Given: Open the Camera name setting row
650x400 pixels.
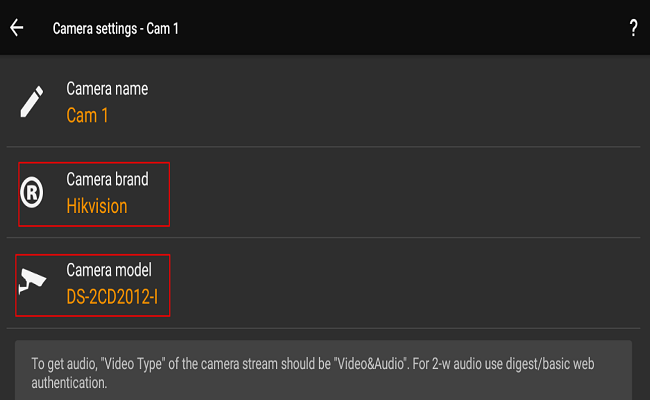Looking at the screenshot, I should coord(325,102).
